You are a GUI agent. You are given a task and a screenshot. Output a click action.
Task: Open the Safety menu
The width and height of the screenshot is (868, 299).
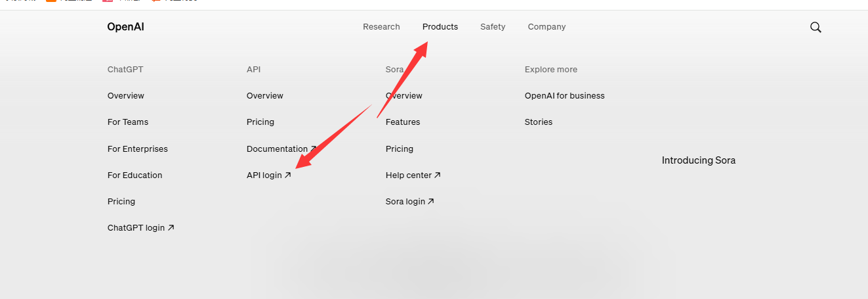(x=493, y=27)
